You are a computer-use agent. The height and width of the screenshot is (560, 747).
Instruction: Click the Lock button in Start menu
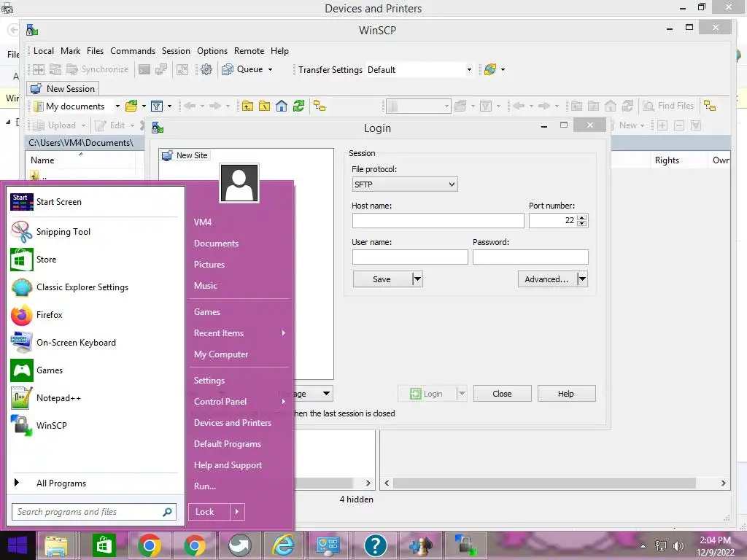click(209, 512)
